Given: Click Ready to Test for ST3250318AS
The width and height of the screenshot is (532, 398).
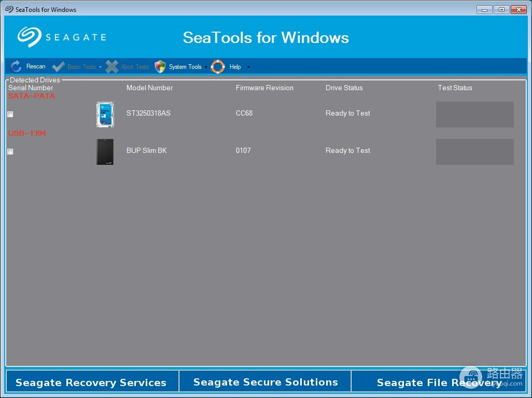Looking at the screenshot, I should pos(348,113).
